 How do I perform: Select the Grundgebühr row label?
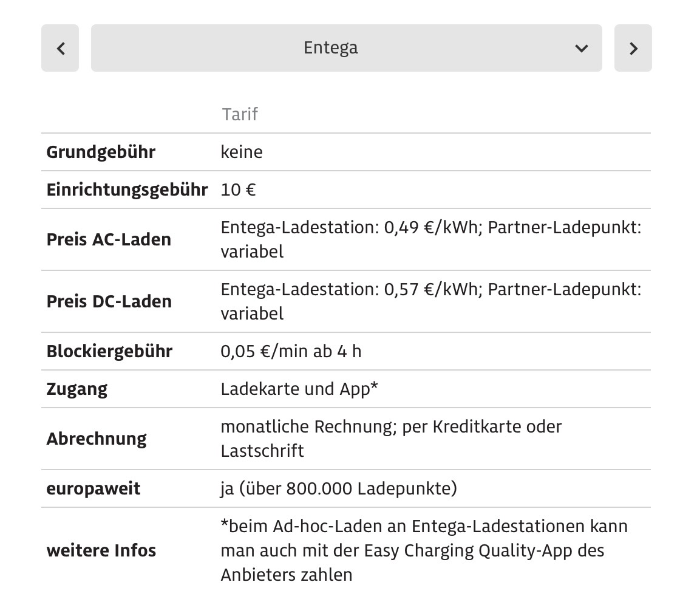point(101,152)
